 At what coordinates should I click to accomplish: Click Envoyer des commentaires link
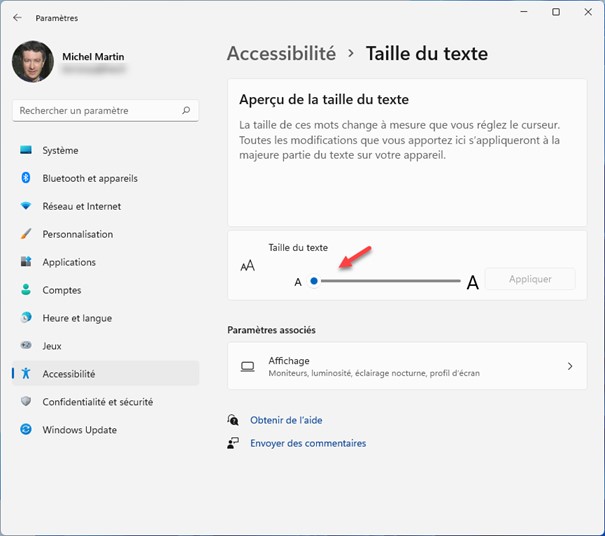coord(308,443)
